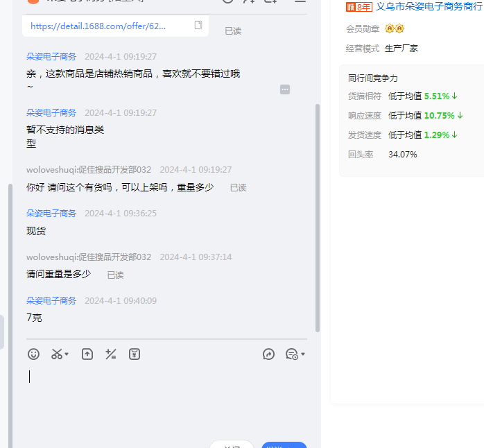Image resolution: width=484 pixels, height=448 pixels.
Task: Click the 朵姿电子商务 sender name above 现货
Action: (51, 214)
